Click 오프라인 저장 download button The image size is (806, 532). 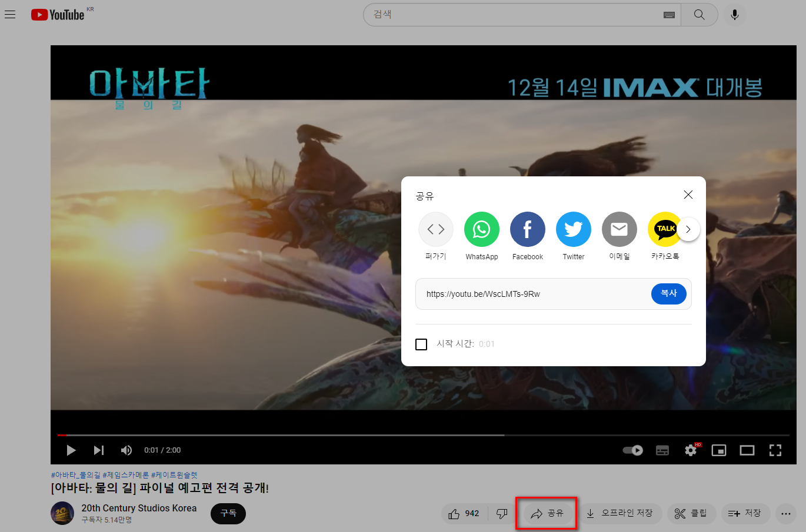tap(620, 514)
